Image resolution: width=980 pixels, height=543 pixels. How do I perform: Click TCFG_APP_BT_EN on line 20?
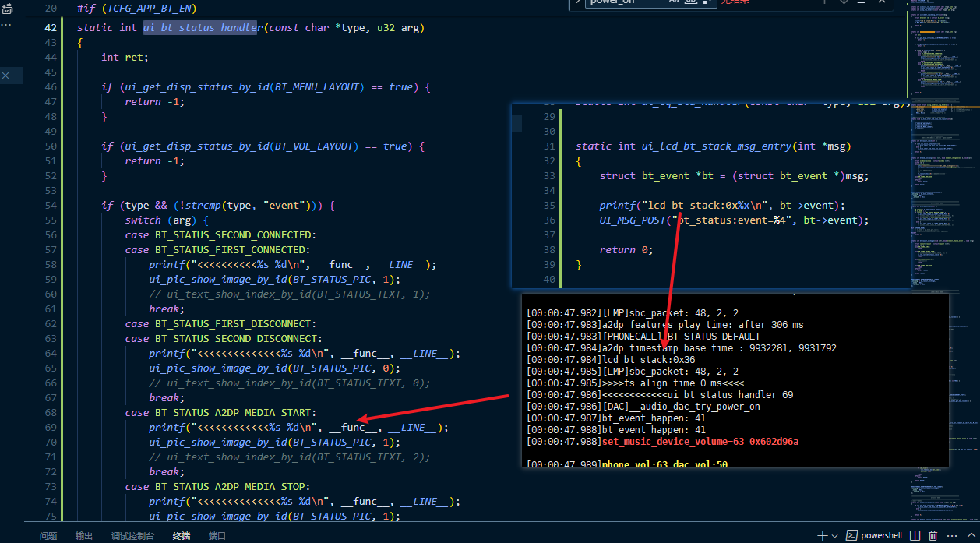tap(149, 8)
